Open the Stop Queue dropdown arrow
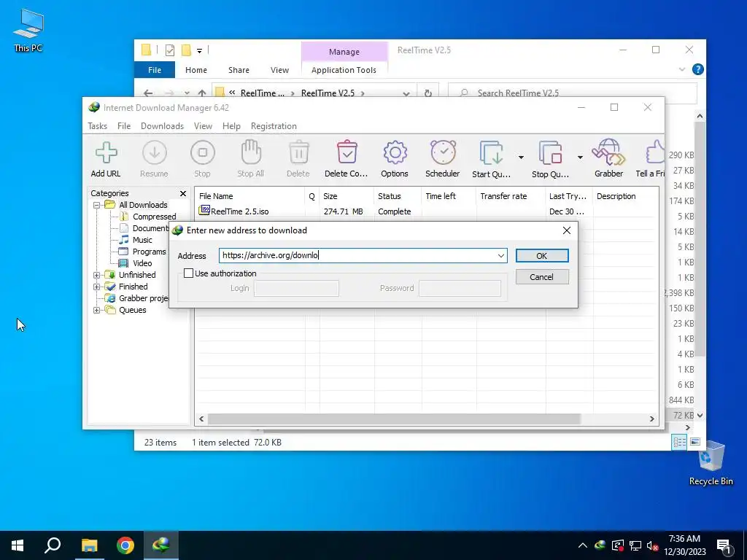This screenshot has height=560, width=747. [x=580, y=157]
